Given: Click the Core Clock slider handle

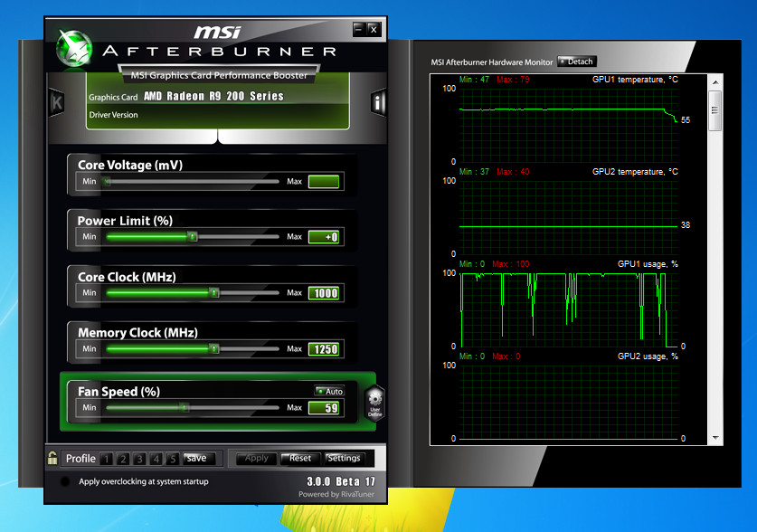Looking at the screenshot, I should point(213,292).
